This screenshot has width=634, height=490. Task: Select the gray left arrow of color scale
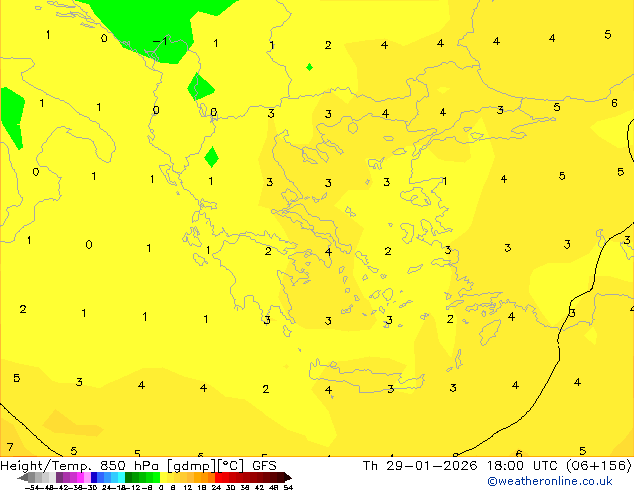click(24, 477)
